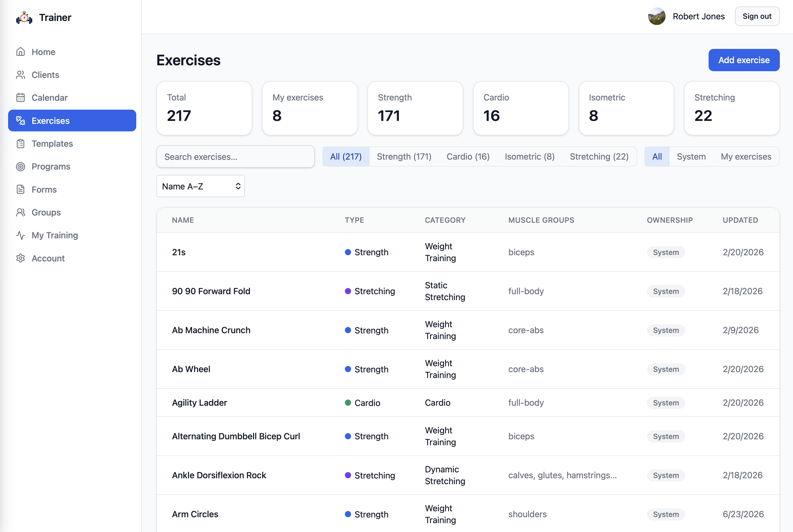Open Alternating Dumbbell Bicep Curl exercise
This screenshot has height=532, width=793.
coord(468,436)
